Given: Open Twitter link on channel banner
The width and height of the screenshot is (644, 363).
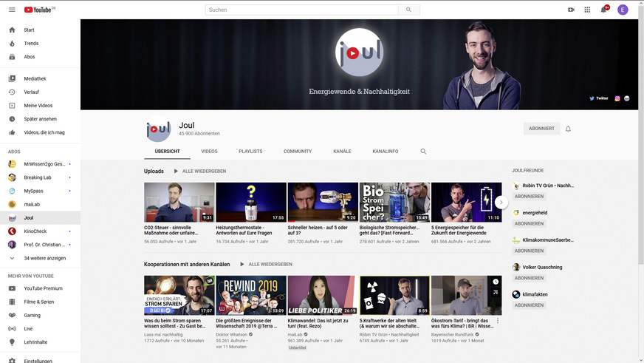Looking at the screenshot, I should 599,98.
